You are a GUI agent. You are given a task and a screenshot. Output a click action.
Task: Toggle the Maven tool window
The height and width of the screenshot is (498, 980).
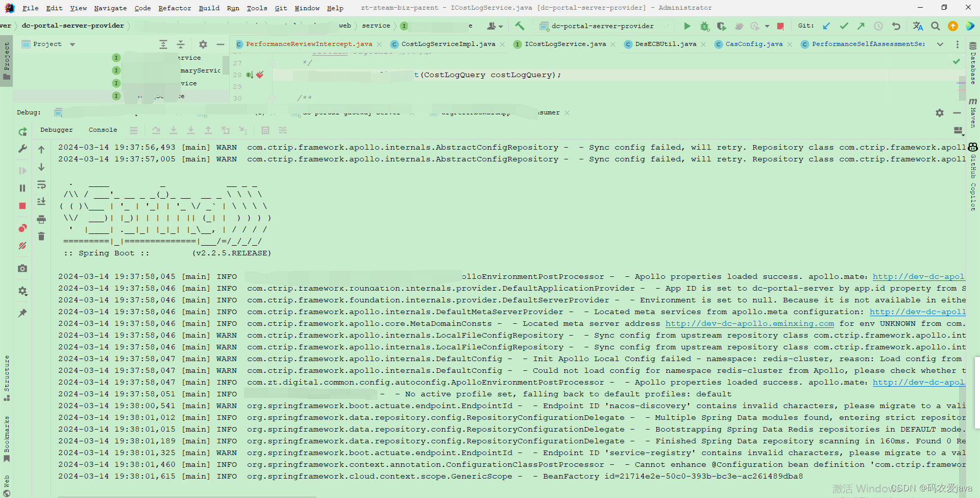tap(973, 113)
